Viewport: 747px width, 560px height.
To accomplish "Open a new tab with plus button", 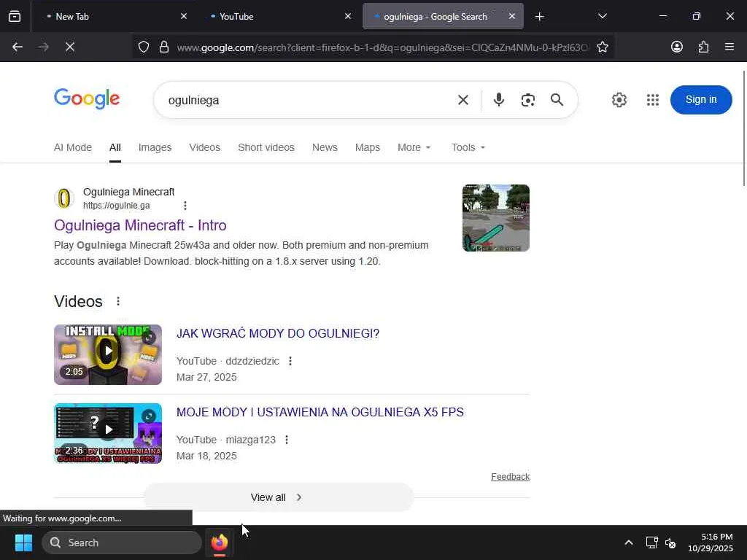I will click(x=539, y=17).
